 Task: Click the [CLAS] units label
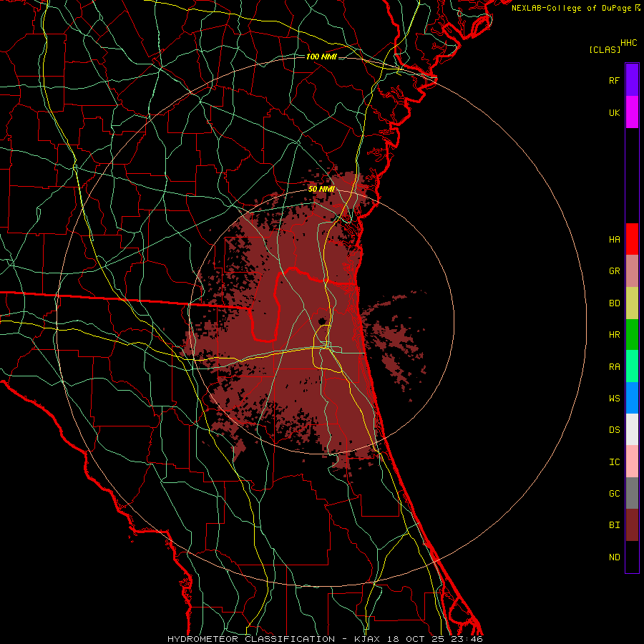pyautogui.click(x=605, y=50)
